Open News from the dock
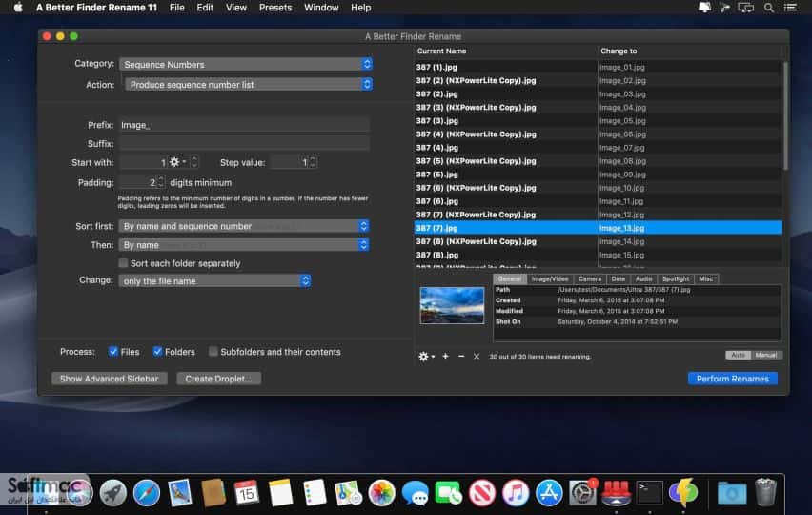The width and height of the screenshot is (812, 515). [482, 493]
